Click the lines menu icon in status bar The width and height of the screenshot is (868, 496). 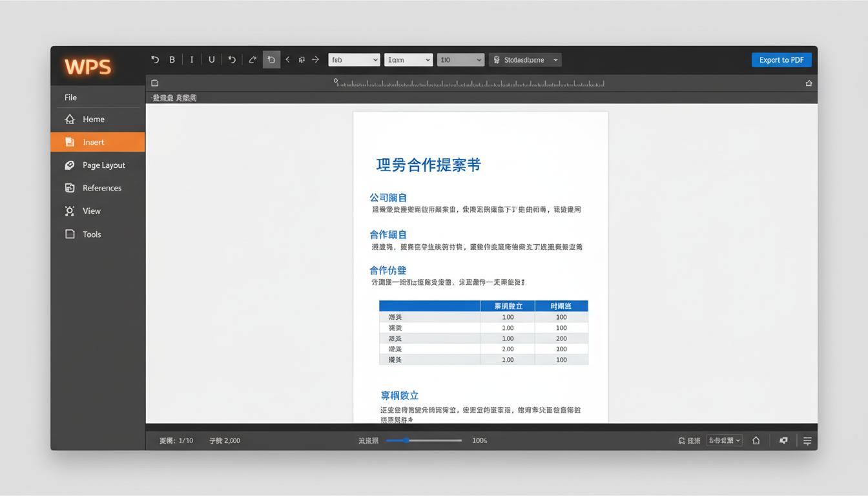[x=807, y=441]
